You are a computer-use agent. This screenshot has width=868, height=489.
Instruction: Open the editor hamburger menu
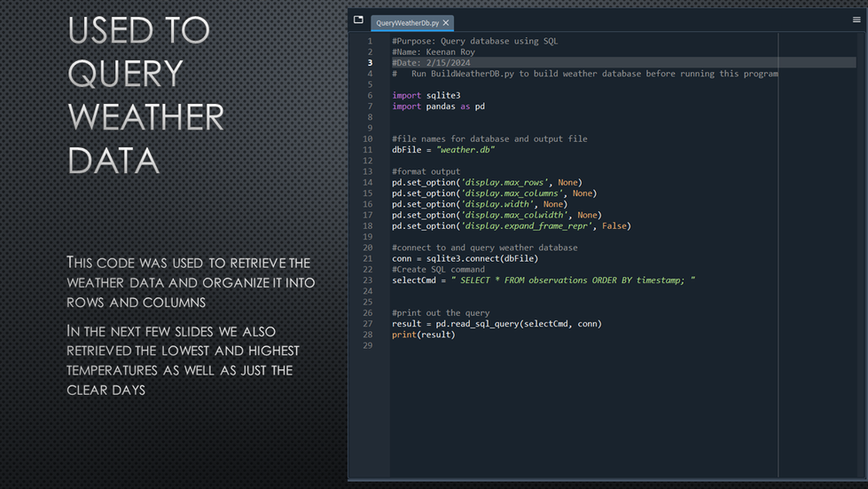856,20
